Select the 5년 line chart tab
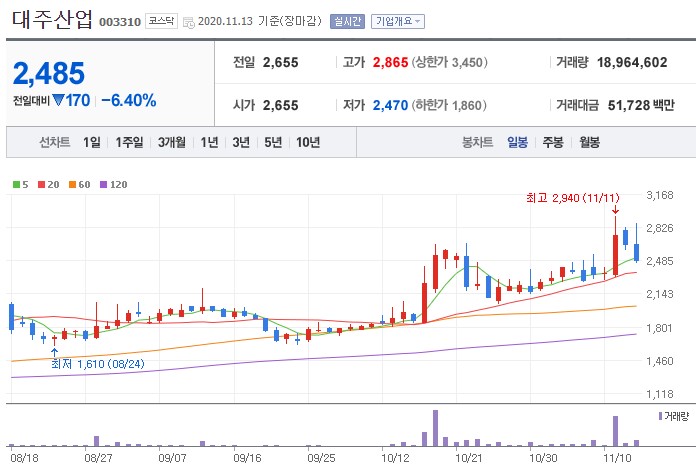This screenshot has height=467, width=696. [x=273, y=142]
